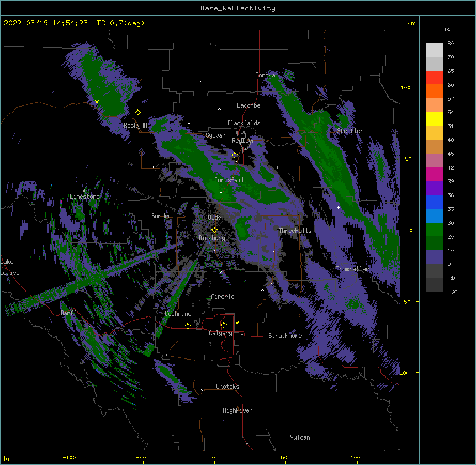This screenshot has width=476, height=465.
Task: Click the Banff label
Action: (68, 313)
